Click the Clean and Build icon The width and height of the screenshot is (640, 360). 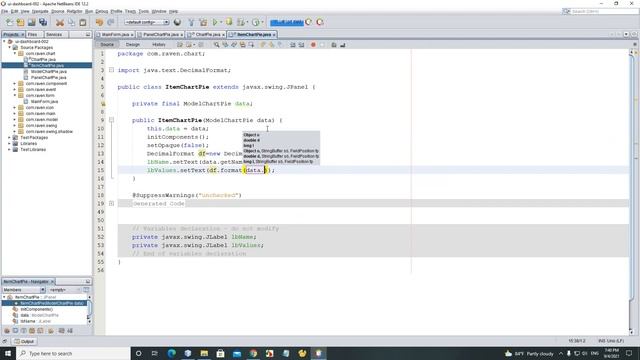(203, 22)
